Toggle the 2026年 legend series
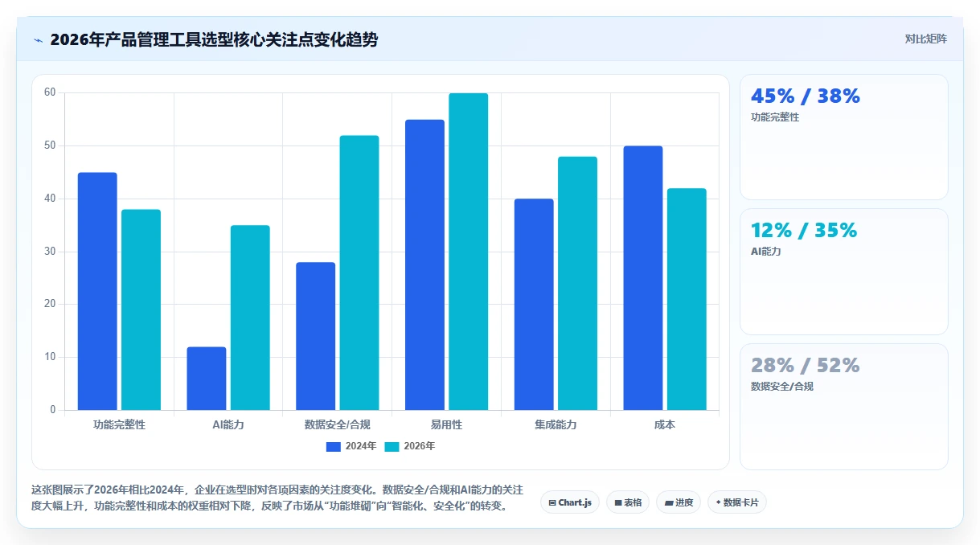This screenshot has width=980, height=545. pos(410,446)
